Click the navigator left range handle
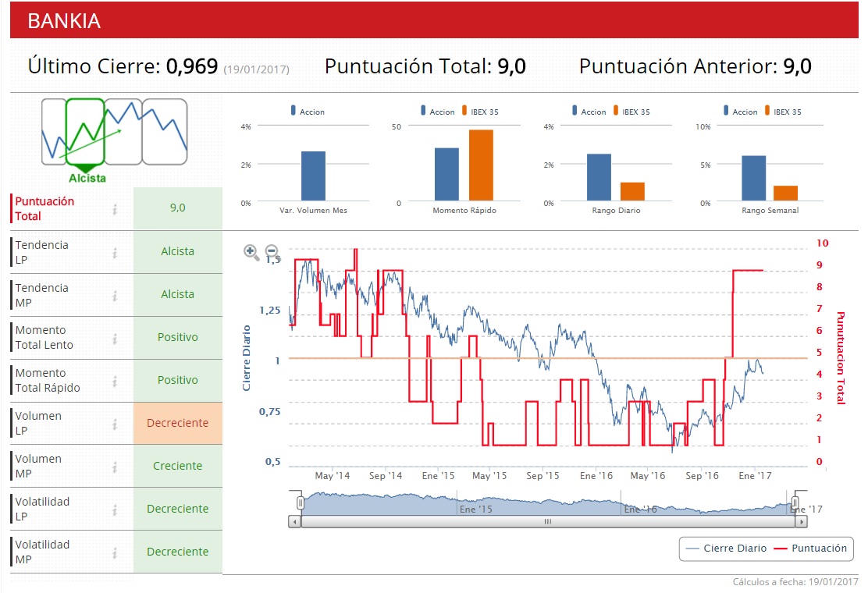The width and height of the screenshot is (868, 593). pos(300,502)
